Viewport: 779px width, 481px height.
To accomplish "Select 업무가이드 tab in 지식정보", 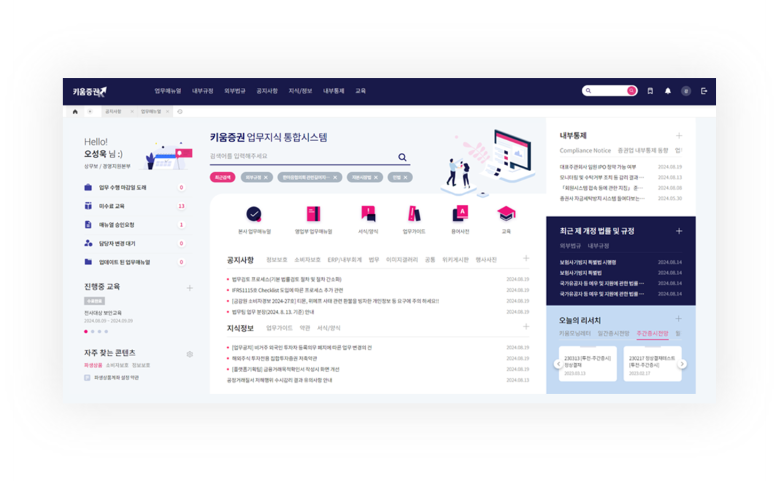I will [279, 328].
